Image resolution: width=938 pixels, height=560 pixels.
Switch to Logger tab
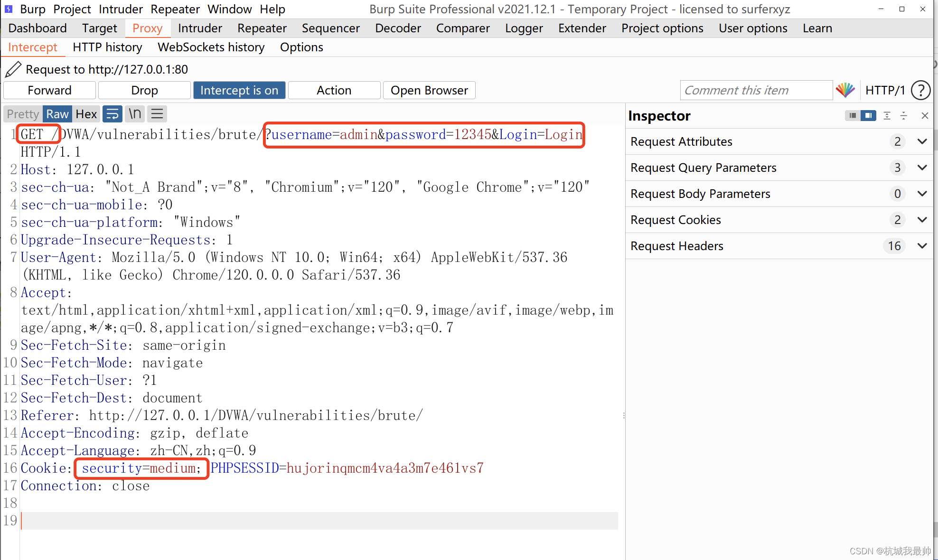(x=524, y=28)
